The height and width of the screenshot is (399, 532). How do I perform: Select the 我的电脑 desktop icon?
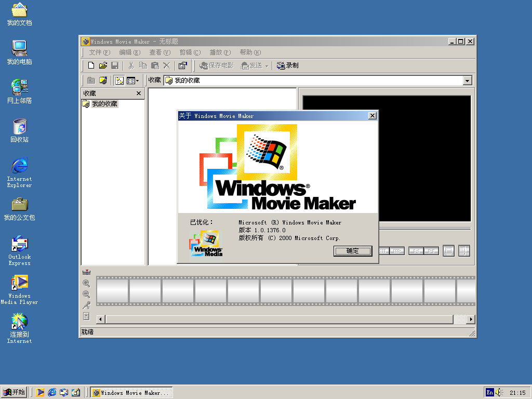pos(19,52)
